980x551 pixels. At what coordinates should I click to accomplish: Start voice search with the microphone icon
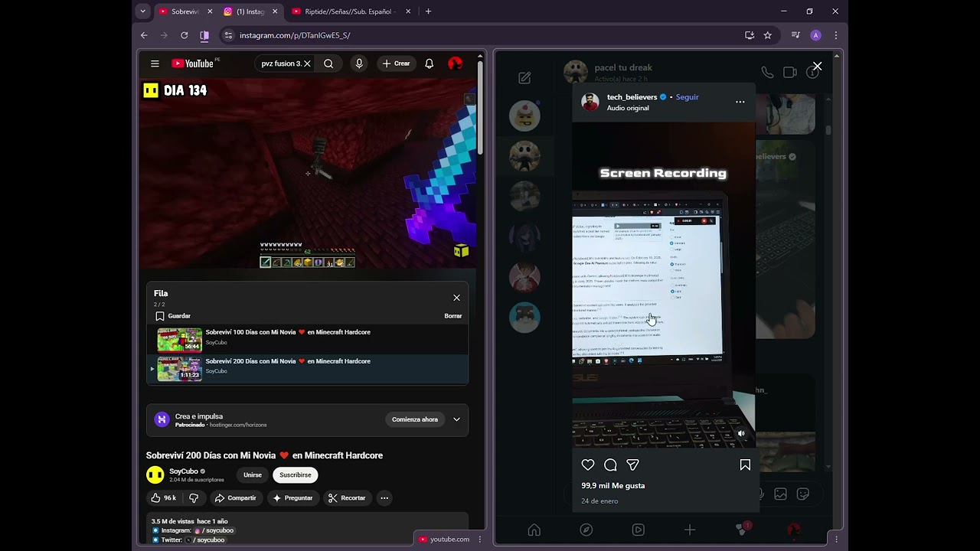[359, 64]
